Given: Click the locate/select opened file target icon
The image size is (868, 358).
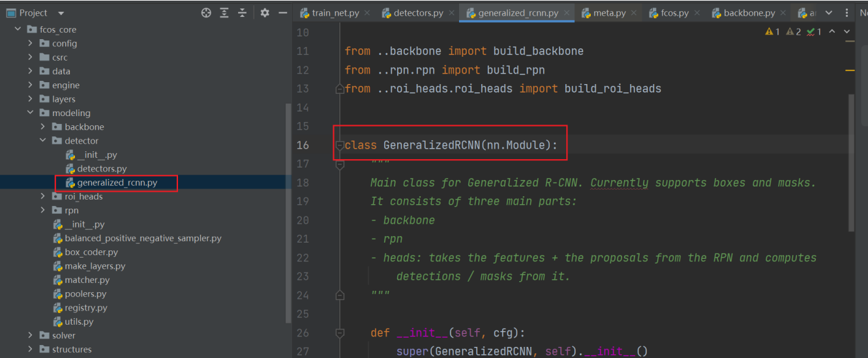Looking at the screenshot, I should coord(206,12).
